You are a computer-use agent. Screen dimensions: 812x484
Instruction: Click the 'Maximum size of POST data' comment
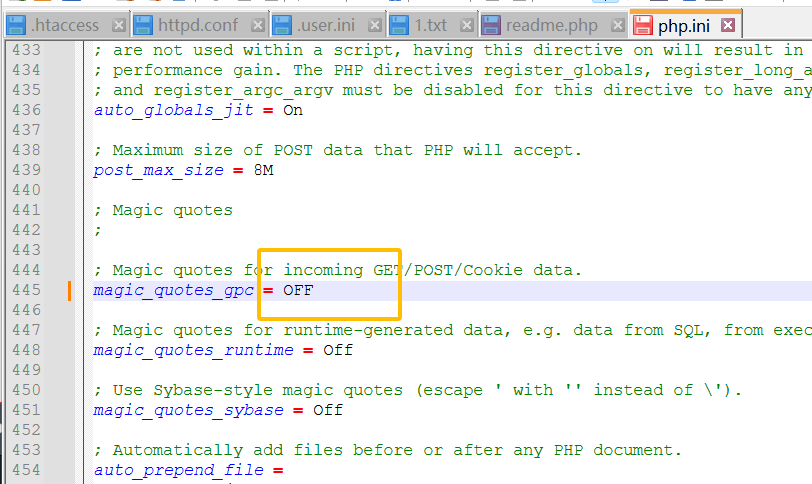coord(338,150)
